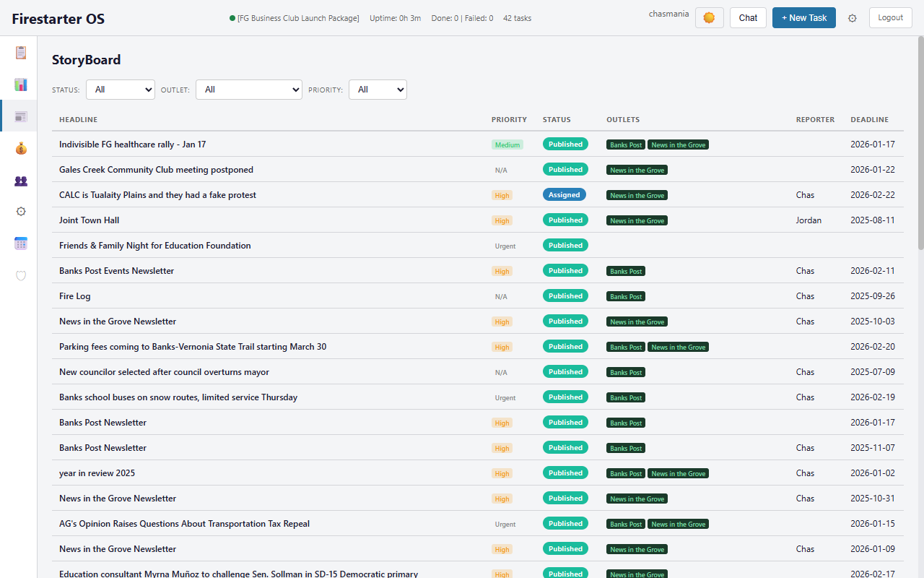Viewport: 924px width, 578px height.
Task: Open the 'Joint Town Hall' story
Action: [x=90, y=220]
